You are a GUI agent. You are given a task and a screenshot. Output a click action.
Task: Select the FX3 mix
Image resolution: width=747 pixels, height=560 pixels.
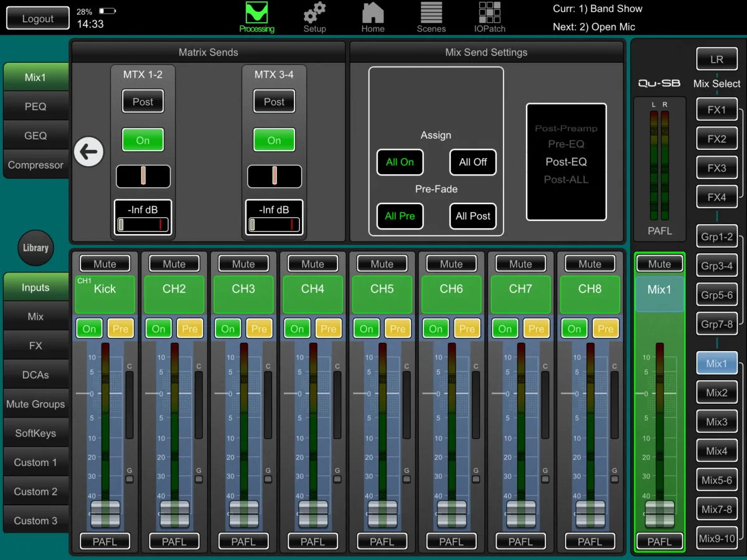[x=716, y=168]
